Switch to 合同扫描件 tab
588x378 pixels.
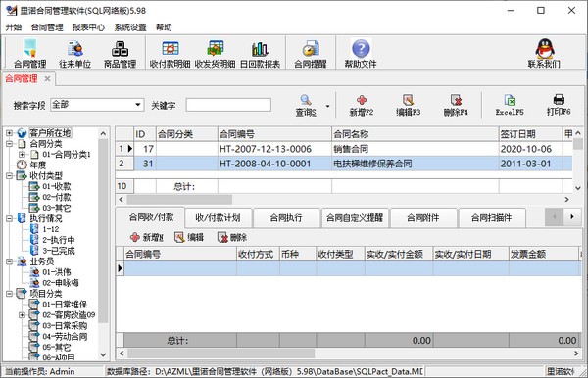[x=491, y=217]
